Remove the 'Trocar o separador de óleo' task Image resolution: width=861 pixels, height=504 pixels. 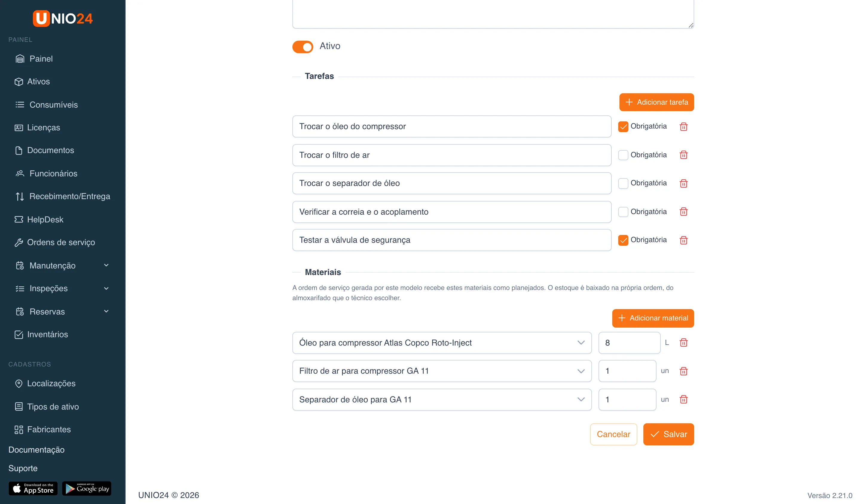pos(683,183)
